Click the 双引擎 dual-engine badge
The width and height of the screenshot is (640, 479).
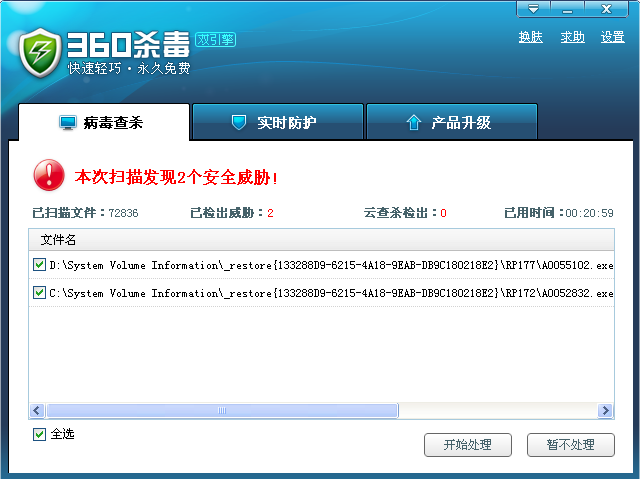216,40
